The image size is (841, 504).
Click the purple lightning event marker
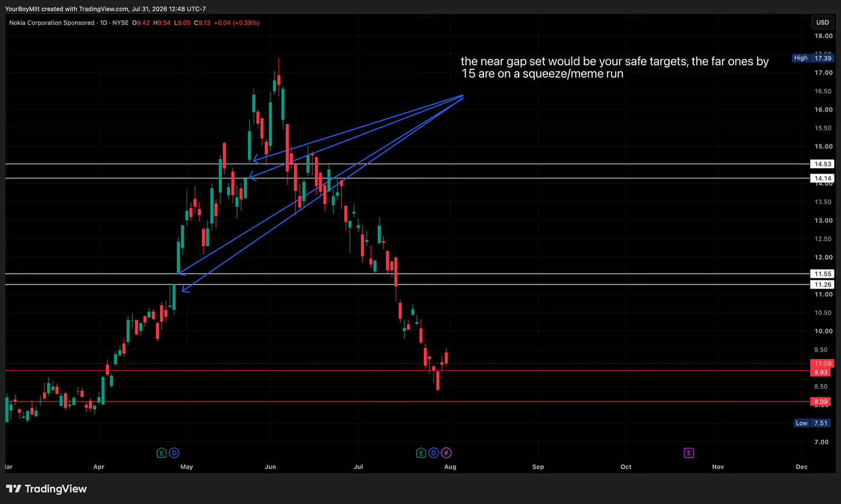click(446, 453)
